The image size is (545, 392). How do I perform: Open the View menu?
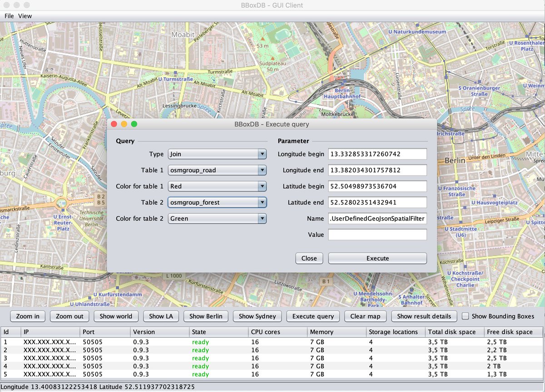[x=25, y=16]
